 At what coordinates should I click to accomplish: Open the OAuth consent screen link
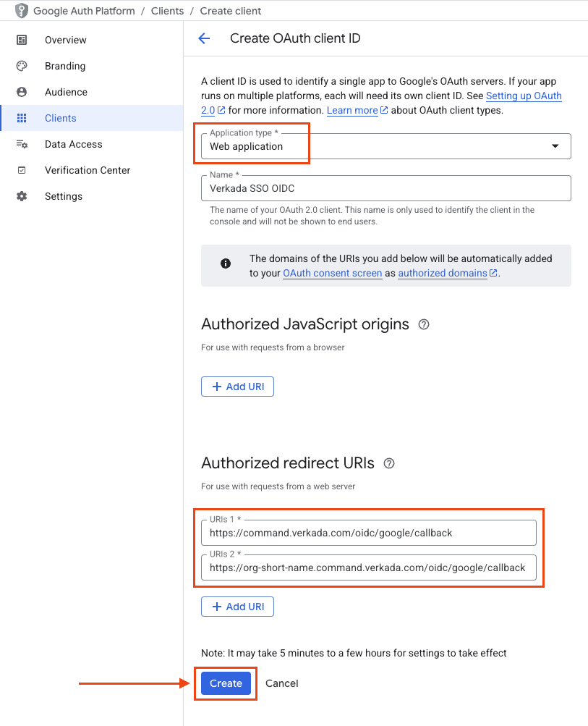coord(332,273)
